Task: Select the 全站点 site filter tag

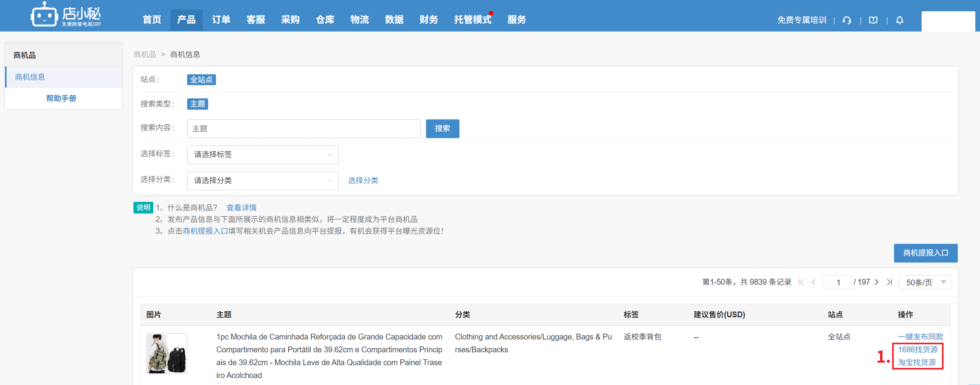Action: [201, 80]
